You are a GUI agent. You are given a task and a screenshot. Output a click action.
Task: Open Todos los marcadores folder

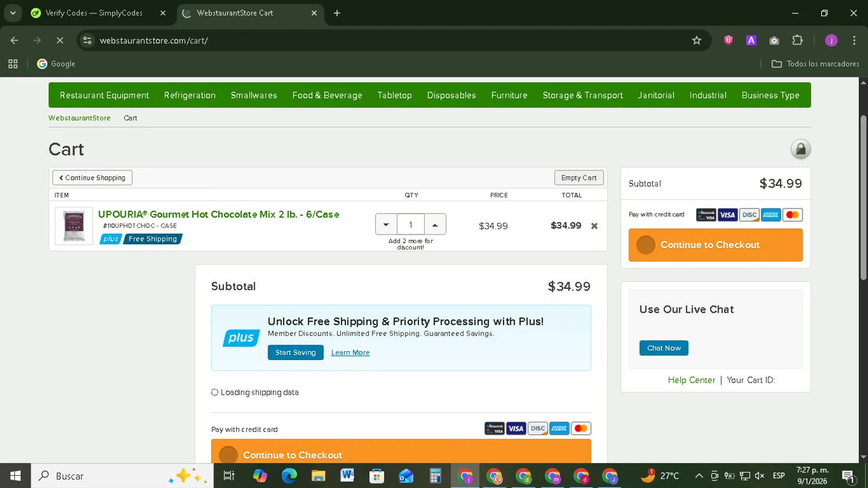(815, 64)
